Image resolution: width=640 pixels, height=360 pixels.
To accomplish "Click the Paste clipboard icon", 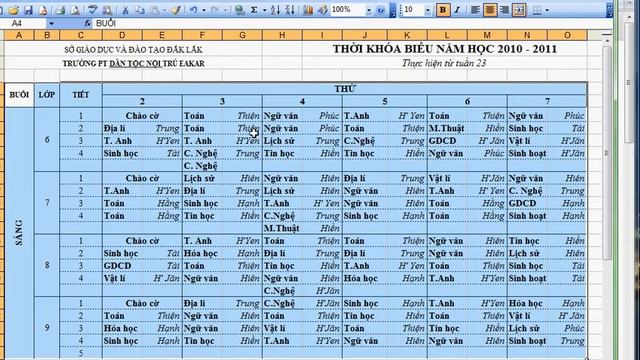I will pos(155,10).
